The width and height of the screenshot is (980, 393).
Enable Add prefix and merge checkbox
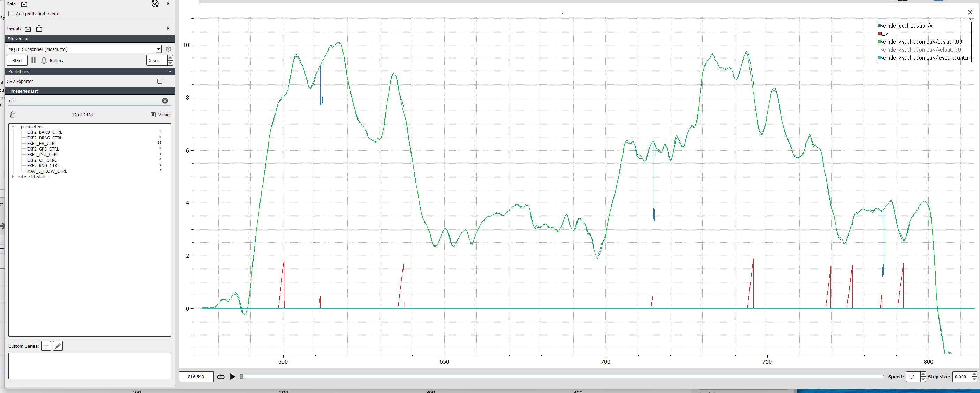(x=11, y=14)
